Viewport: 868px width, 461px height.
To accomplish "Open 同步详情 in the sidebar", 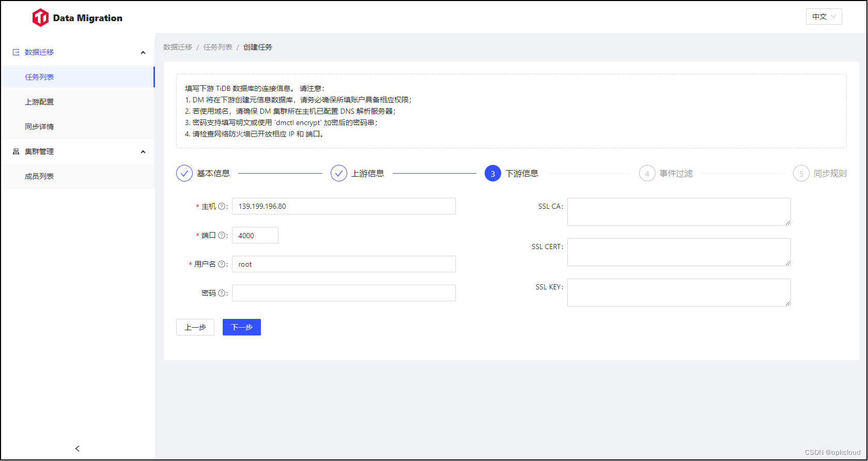I will coord(78,127).
